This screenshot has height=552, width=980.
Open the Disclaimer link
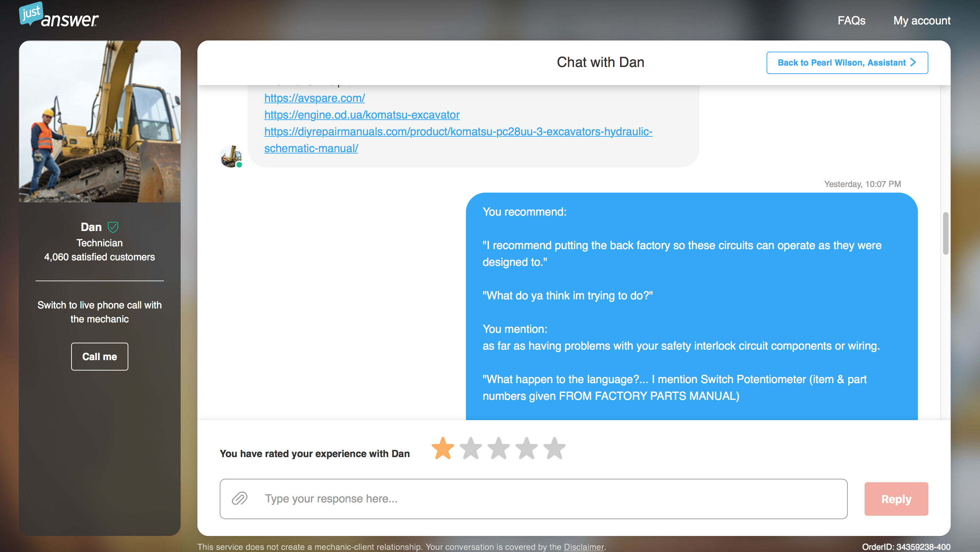pyautogui.click(x=584, y=547)
